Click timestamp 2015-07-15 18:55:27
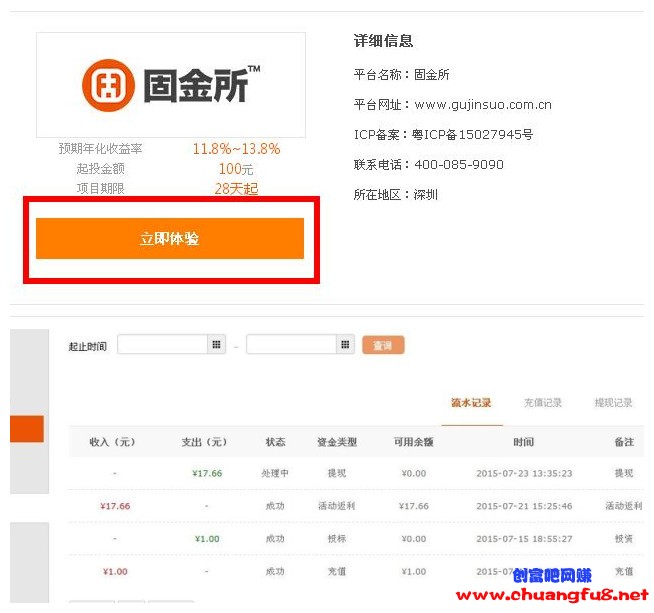This screenshot has width=654, height=613. [524, 539]
